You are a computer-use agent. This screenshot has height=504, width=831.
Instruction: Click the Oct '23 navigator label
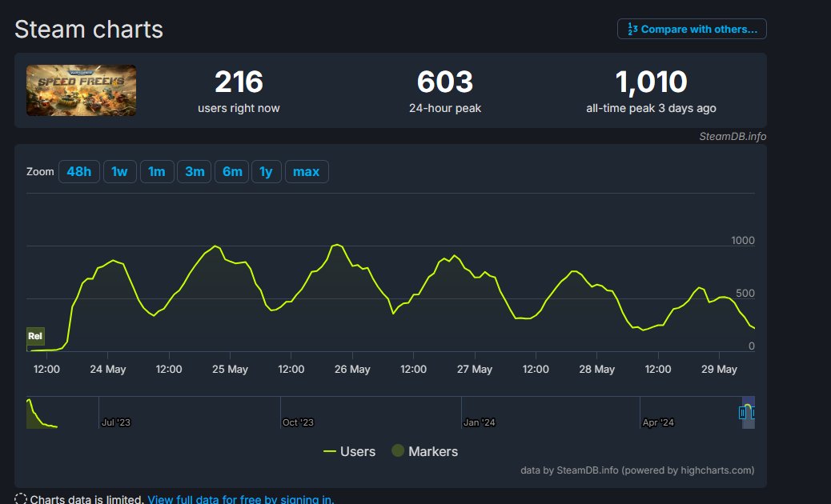[x=298, y=422]
